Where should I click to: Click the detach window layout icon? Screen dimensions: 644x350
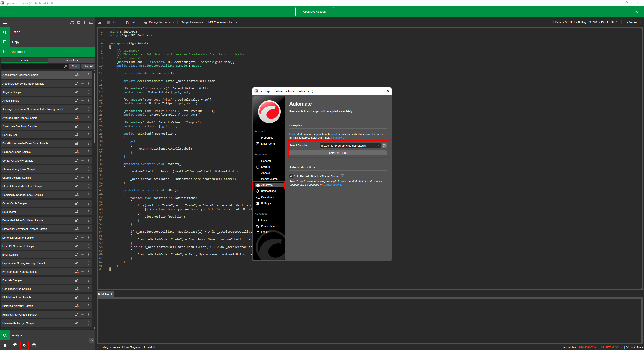point(78,22)
